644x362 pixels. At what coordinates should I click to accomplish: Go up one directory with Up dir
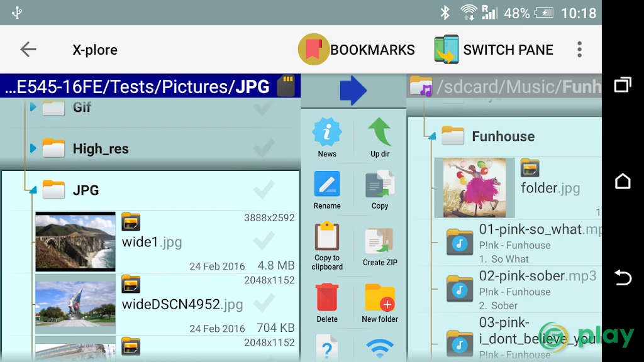379,133
